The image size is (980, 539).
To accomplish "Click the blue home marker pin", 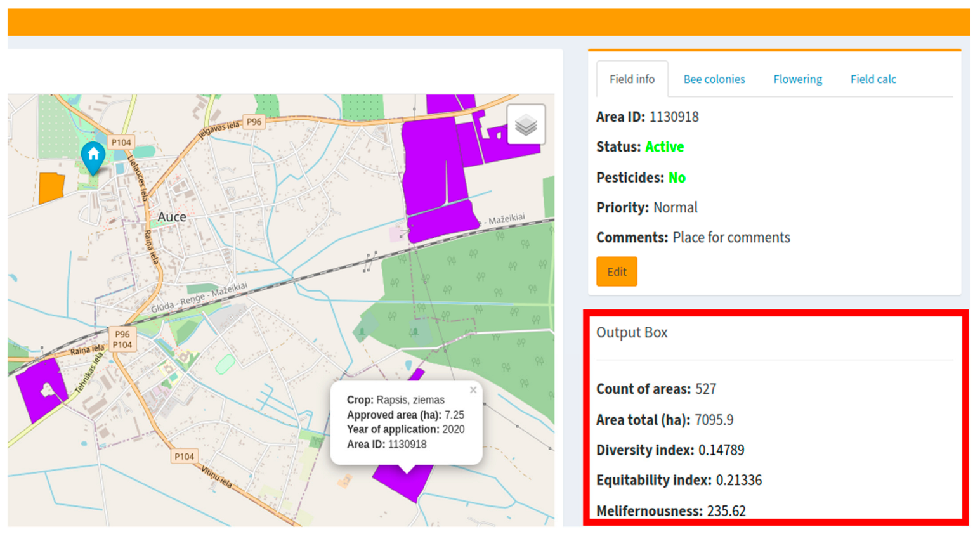I will [93, 155].
